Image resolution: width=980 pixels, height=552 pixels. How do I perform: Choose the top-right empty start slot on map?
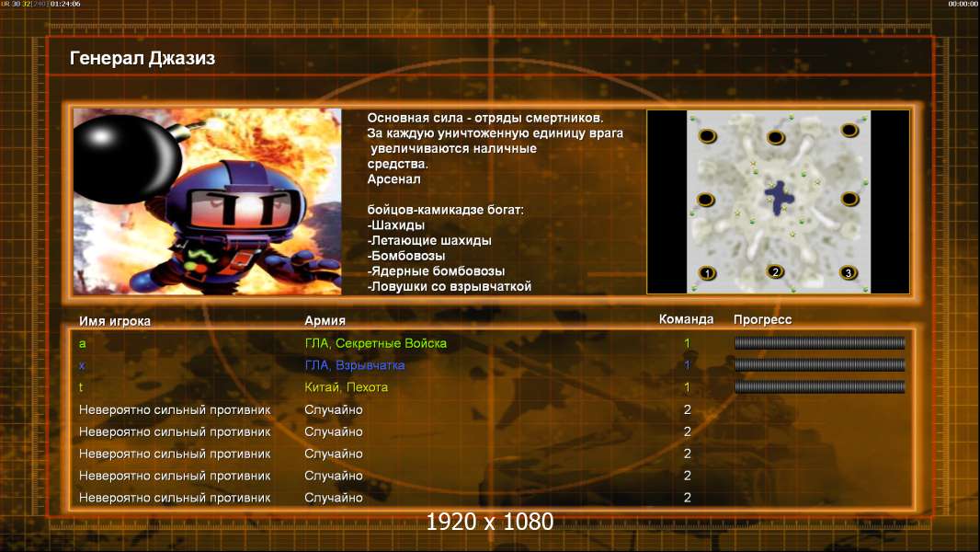click(x=849, y=137)
